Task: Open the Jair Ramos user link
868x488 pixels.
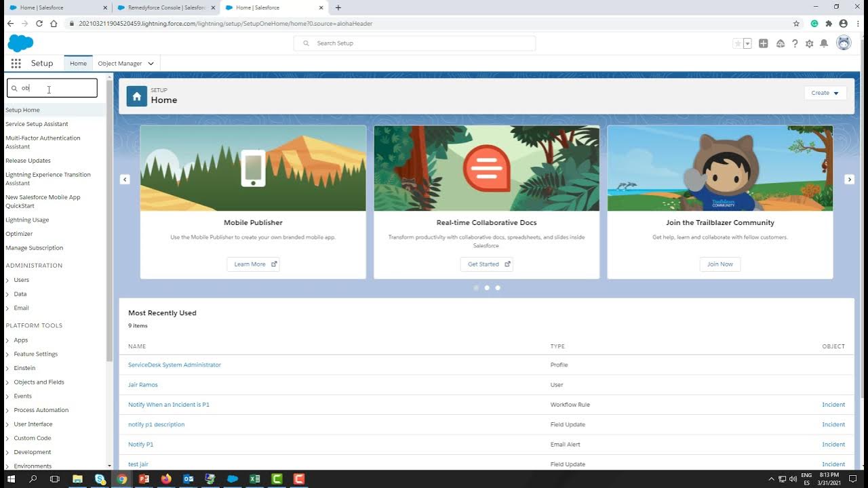Action: 143,384
